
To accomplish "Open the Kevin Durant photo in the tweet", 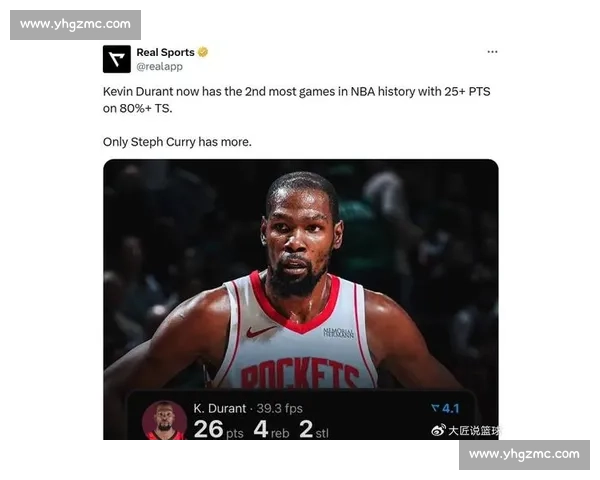I will (x=301, y=299).
